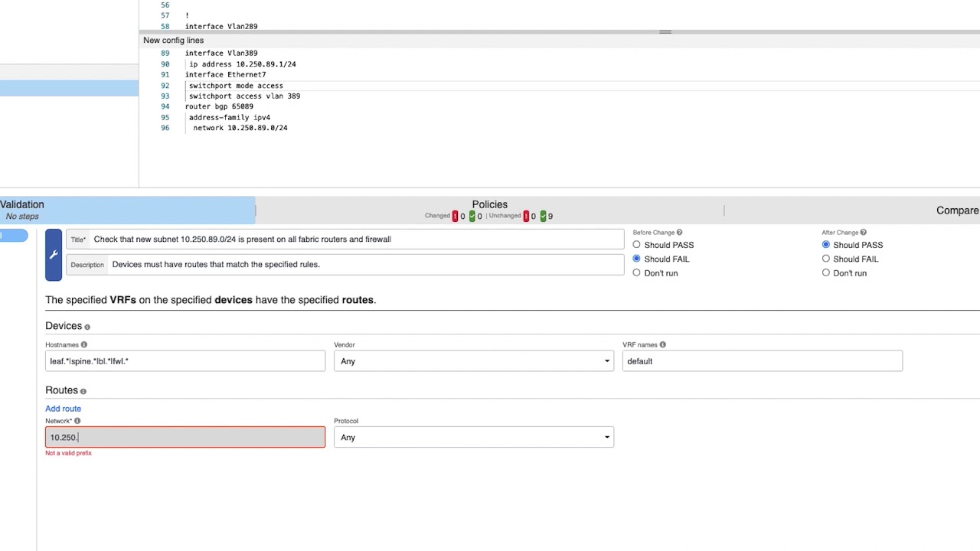980x551 pixels.
Task: Select After Change Don't run
Action: (825, 273)
